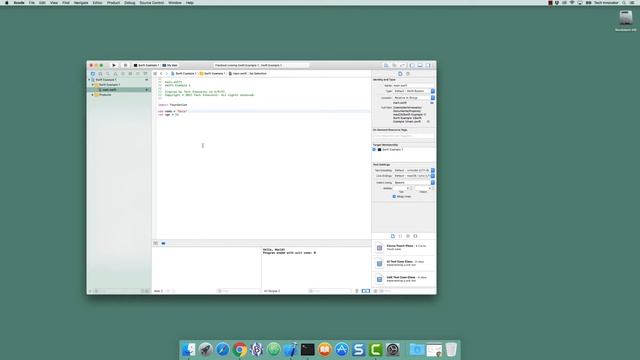
Task: Show the File inspector
Action: pos(400,74)
